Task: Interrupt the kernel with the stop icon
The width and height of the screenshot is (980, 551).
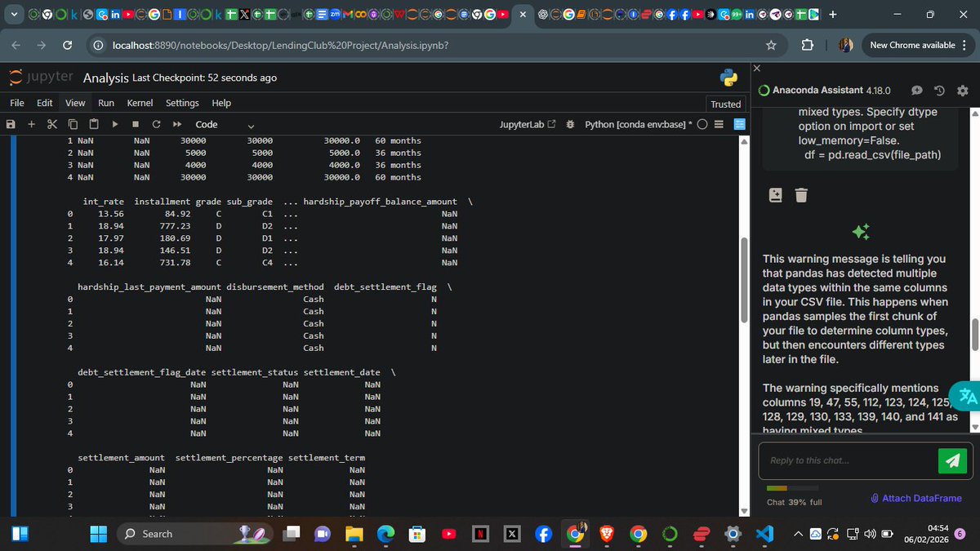Action: click(136, 124)
